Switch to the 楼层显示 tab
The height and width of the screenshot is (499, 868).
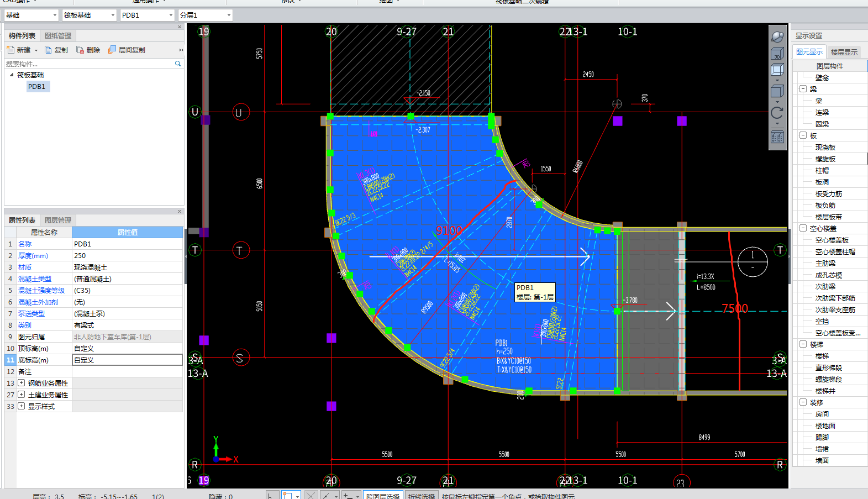tap(844, 52)
